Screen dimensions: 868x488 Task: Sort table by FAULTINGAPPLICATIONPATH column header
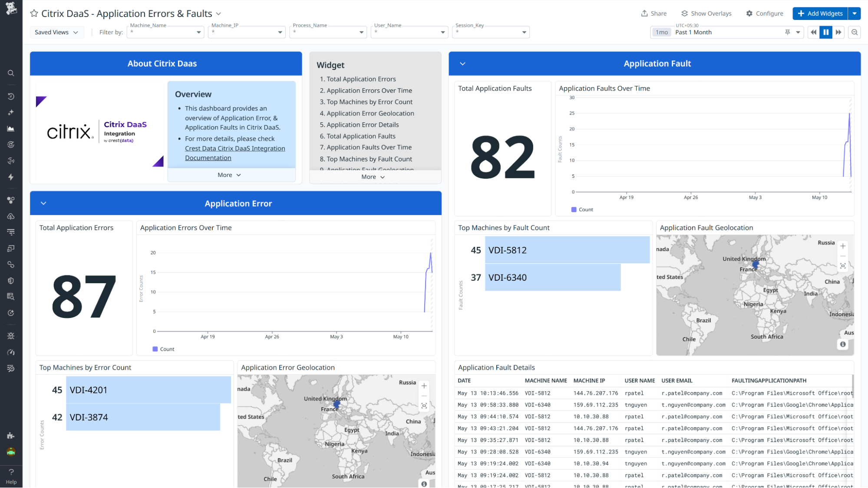pyautogui.click(x=769, y=381)
